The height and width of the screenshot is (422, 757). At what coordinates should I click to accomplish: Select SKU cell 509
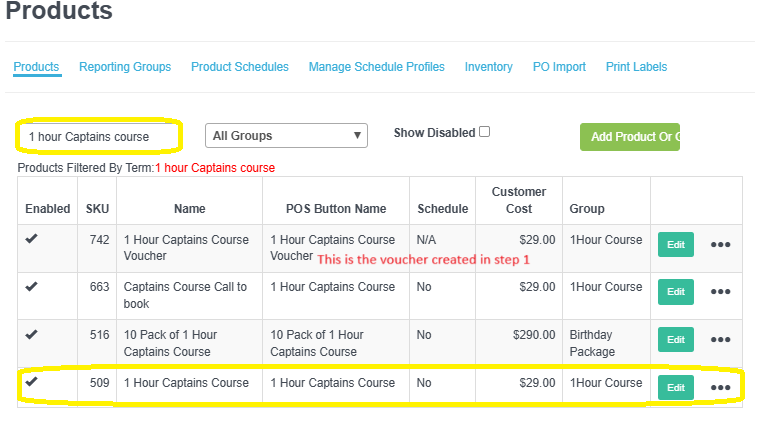[99, 382]
